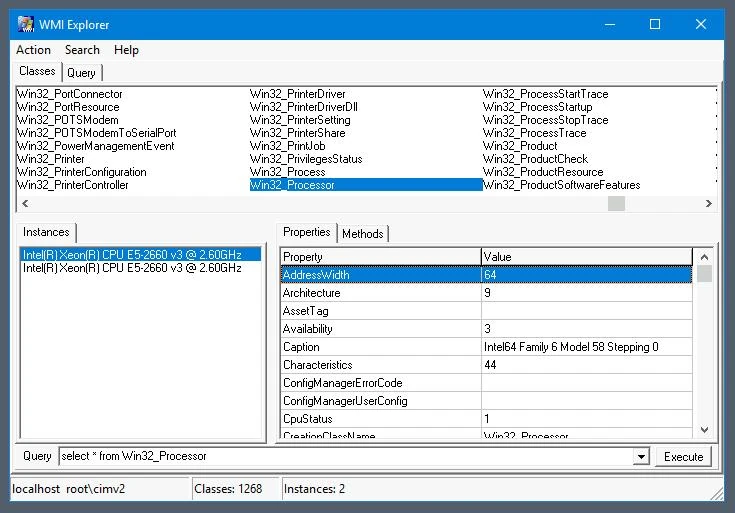Image resolution: width=735 pixels, height=513 pixels.
Task: Open the Action menu
Action: [33, 50]
